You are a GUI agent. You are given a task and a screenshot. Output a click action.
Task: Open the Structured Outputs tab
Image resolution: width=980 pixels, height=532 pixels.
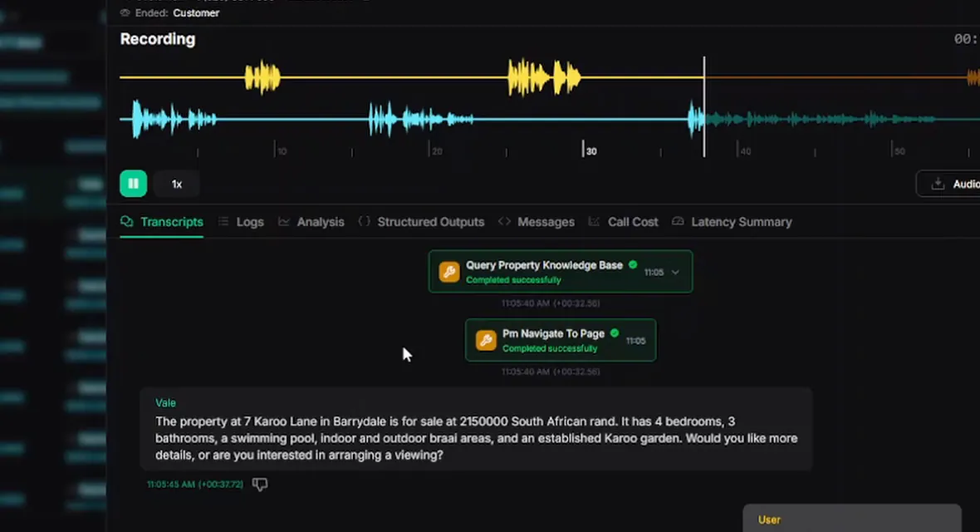[422, 222]
